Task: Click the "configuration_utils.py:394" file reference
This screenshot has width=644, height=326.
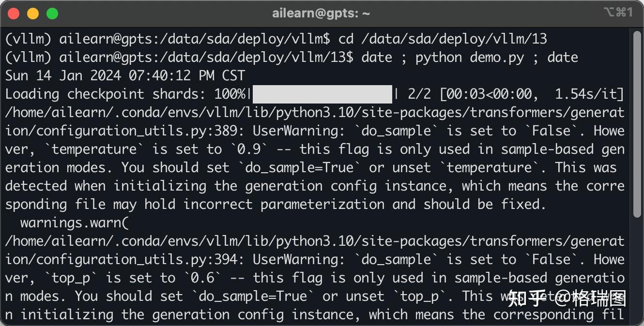Action: point(137,260)
